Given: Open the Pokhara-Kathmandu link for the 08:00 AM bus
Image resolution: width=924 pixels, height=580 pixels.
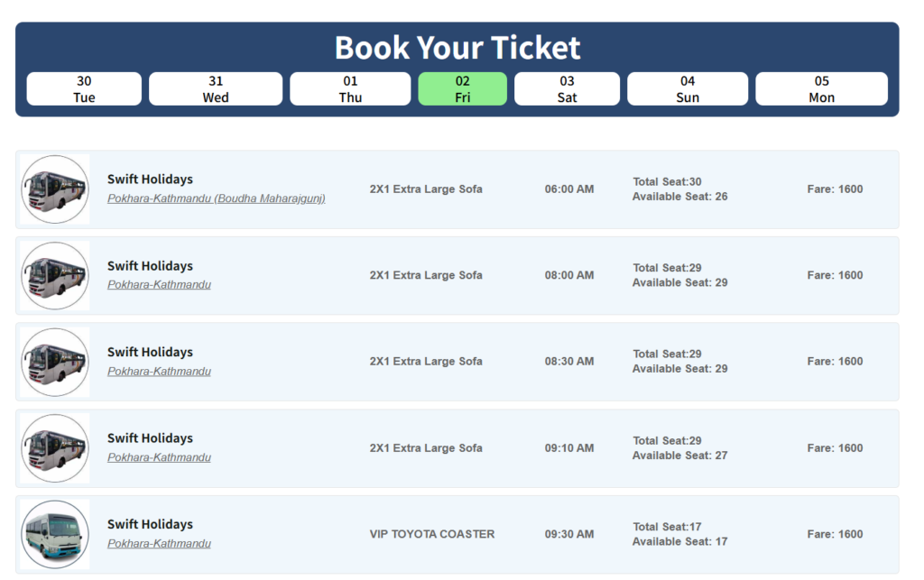Looking at the screenshot, I should [159, 285].
